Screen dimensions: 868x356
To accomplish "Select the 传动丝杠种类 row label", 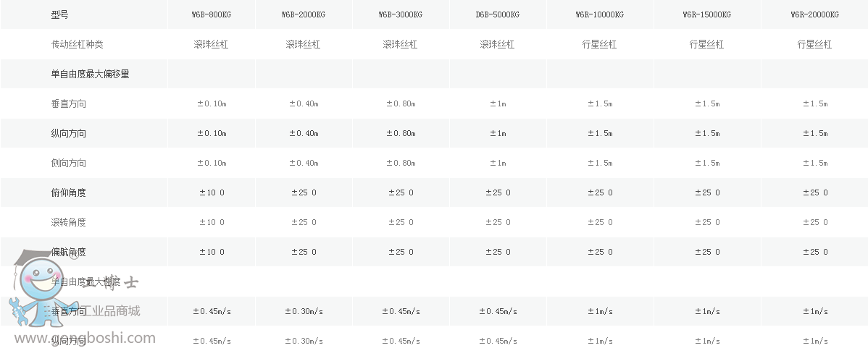I will click(x=77, y=44).
